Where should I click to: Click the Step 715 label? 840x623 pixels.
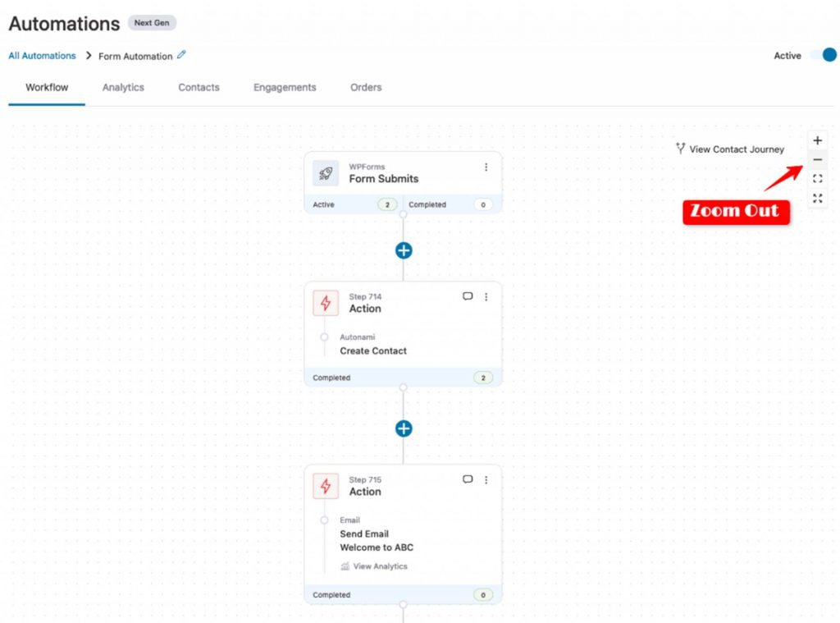click(365, 480)
